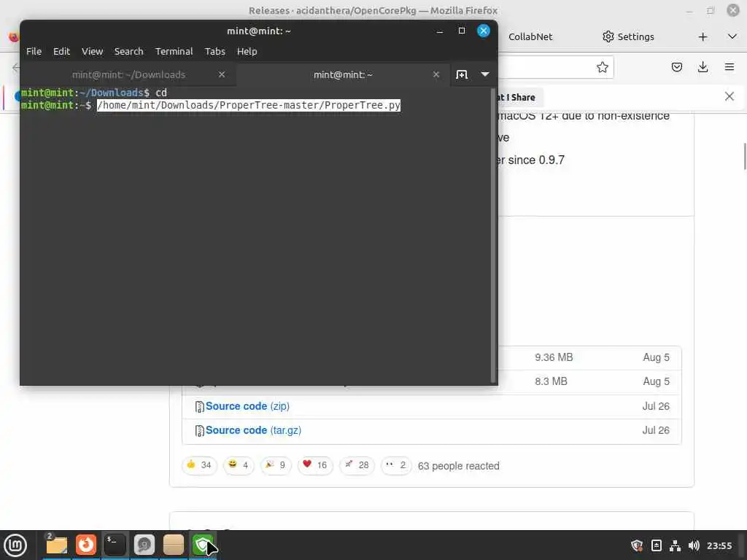Download Source code (zip)
This screenshot has width=747, height=560.
(247, 406)
